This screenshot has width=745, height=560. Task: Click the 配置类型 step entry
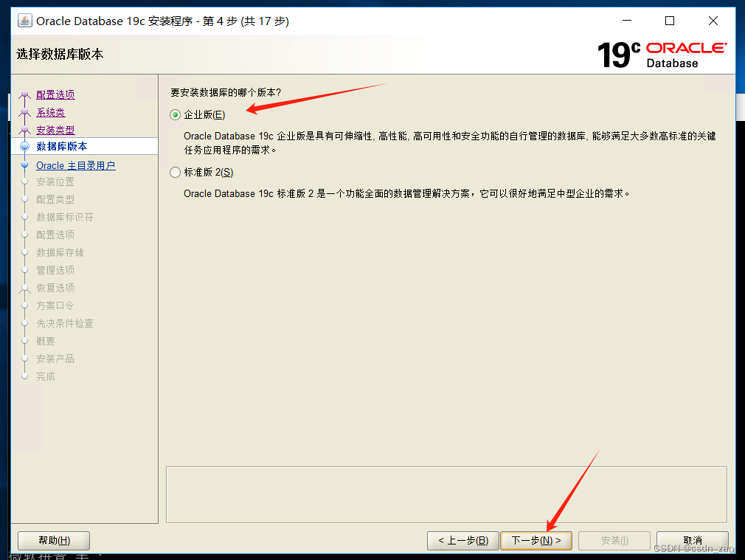(x=55, y=199)
